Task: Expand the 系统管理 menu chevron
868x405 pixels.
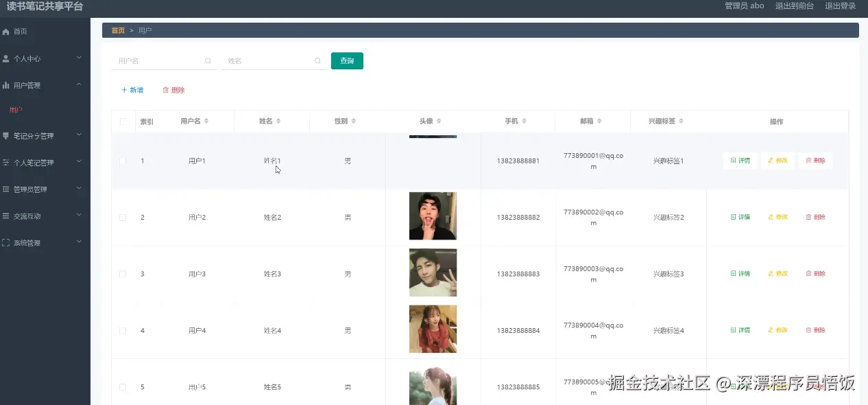Action: point(79,242)
